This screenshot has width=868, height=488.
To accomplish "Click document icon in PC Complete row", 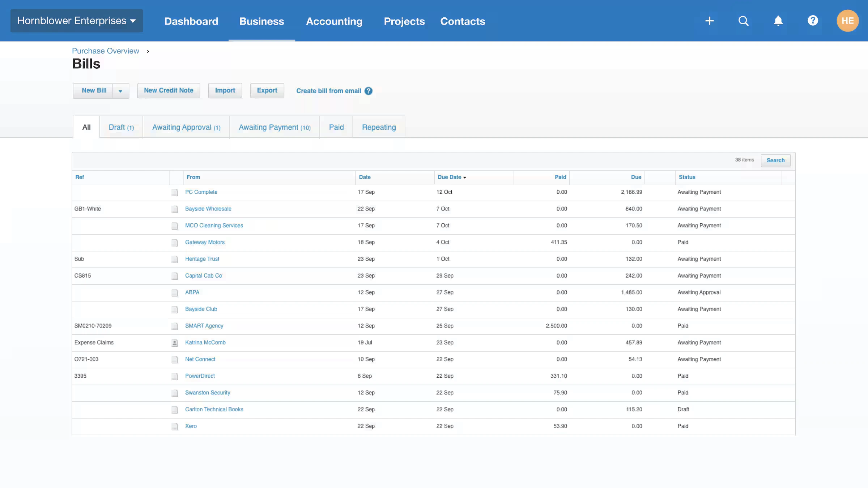I will (x=175, y=192).
